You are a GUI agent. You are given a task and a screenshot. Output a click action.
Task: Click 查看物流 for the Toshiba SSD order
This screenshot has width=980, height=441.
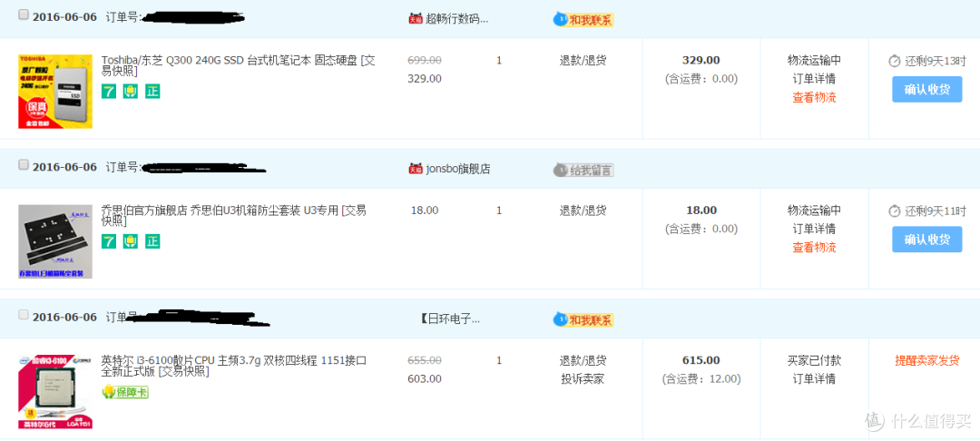pyautogui.click(x=814, y=97)
